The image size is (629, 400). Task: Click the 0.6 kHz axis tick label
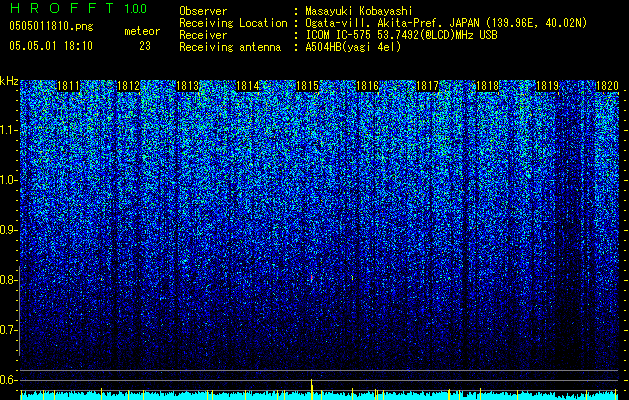[x=9, y=380]
